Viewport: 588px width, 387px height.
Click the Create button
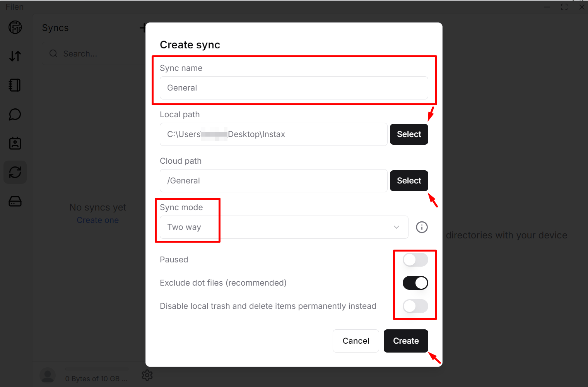click(406, 341)
